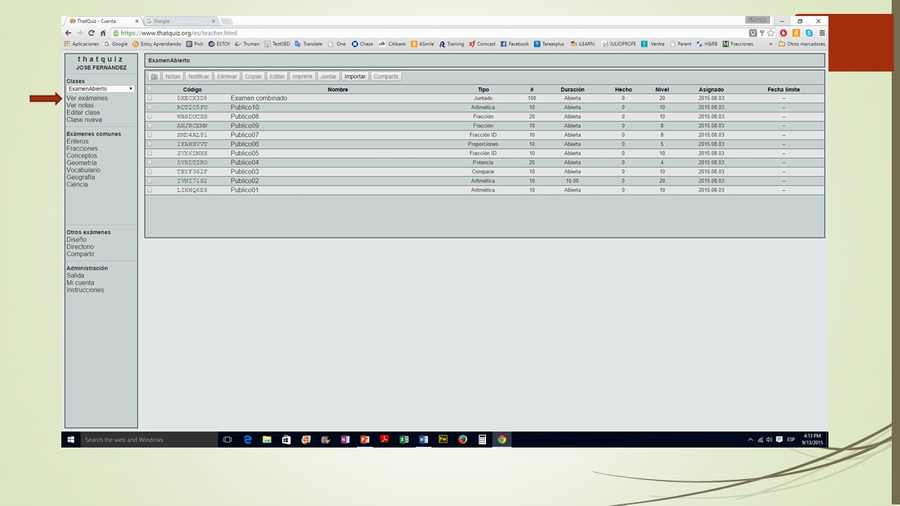Viewport: 900px width, 506px height.
Task: Open Excel from the taskbar
Action: click(x=404, y=439)
